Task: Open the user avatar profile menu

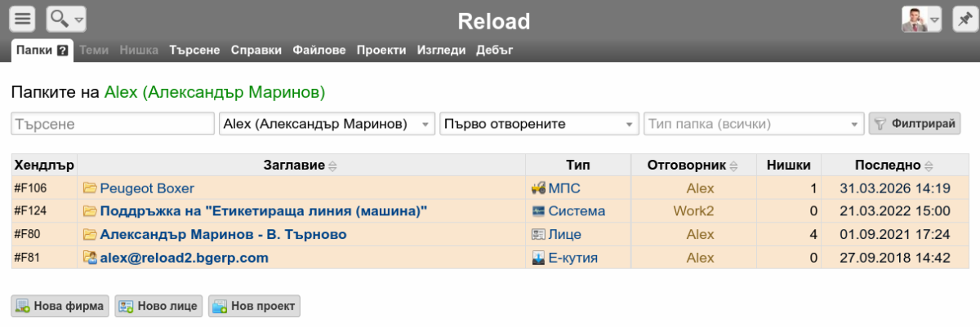Action: click(x=921, y=18)
